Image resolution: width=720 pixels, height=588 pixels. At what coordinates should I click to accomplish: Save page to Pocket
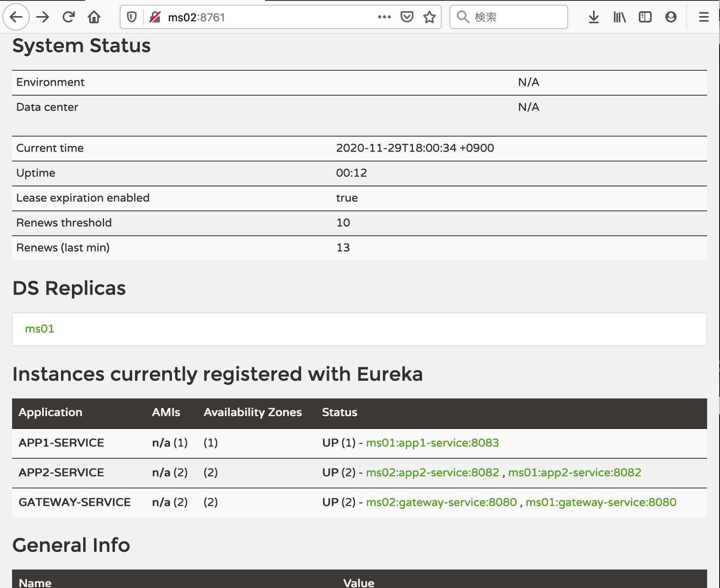[407, 17]
